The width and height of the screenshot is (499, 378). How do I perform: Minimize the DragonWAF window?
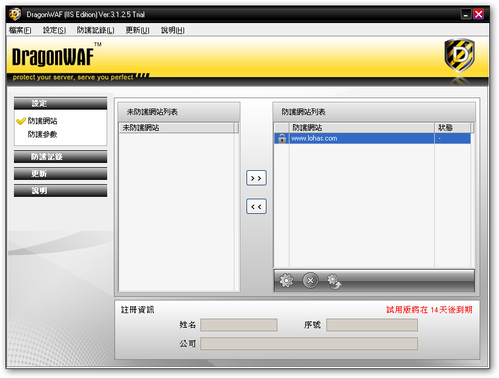coord(466,14)
